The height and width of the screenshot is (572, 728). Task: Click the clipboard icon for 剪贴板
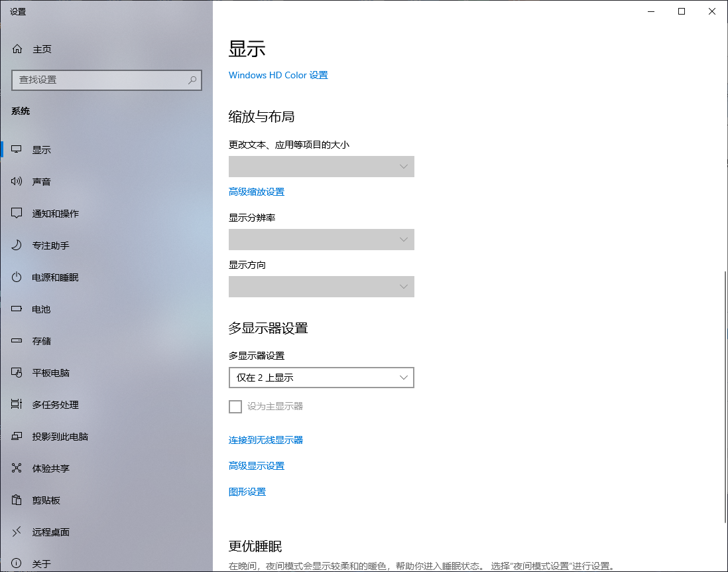pyautogui.click(x=17, y=500)
